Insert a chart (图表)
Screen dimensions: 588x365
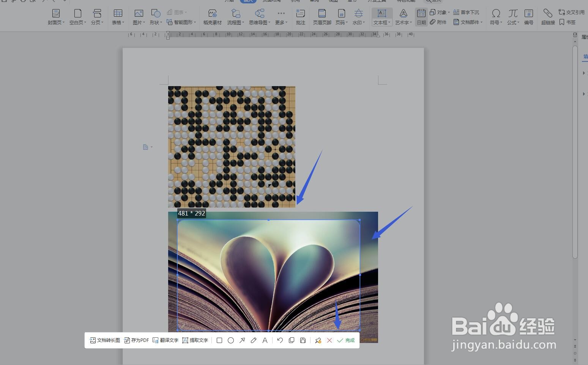177,12
